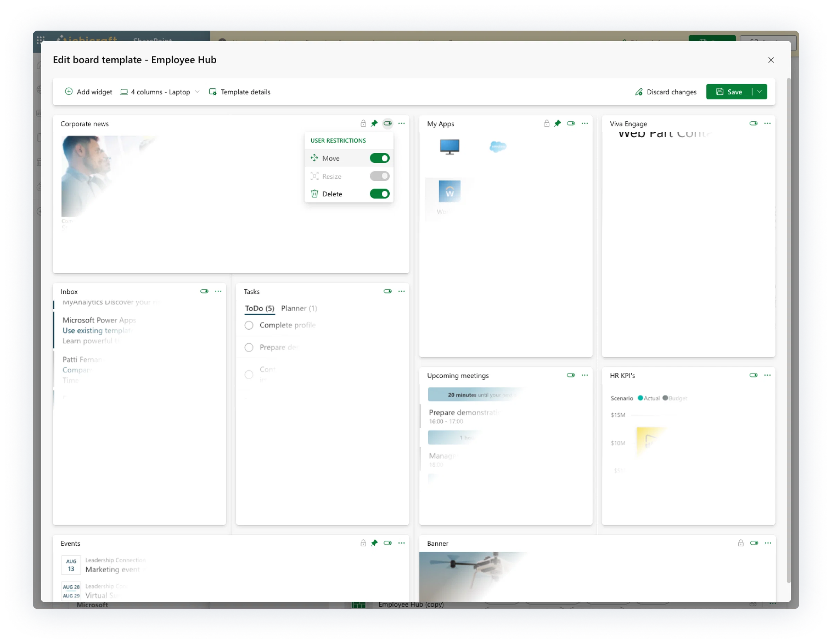Open more options on Banner widget
Image resolution: width=832 pixels, height=644 pixels.
pos(768,543)
